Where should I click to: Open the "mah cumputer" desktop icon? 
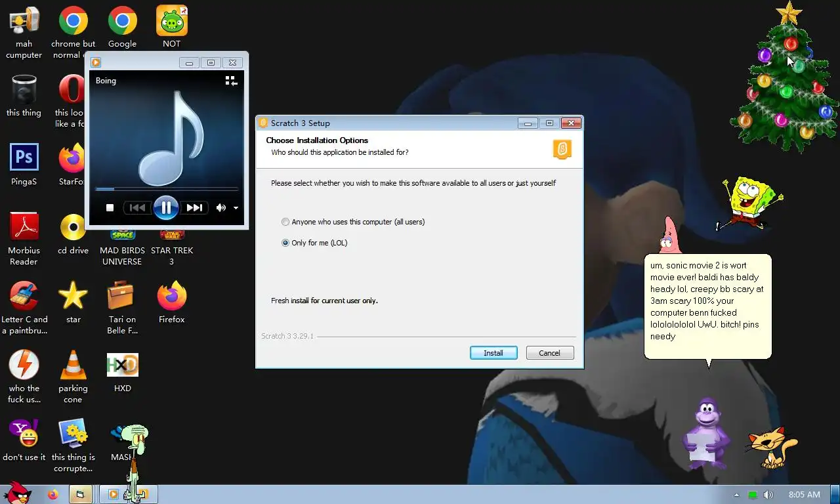pyautogui.click(x=24, y=33)
